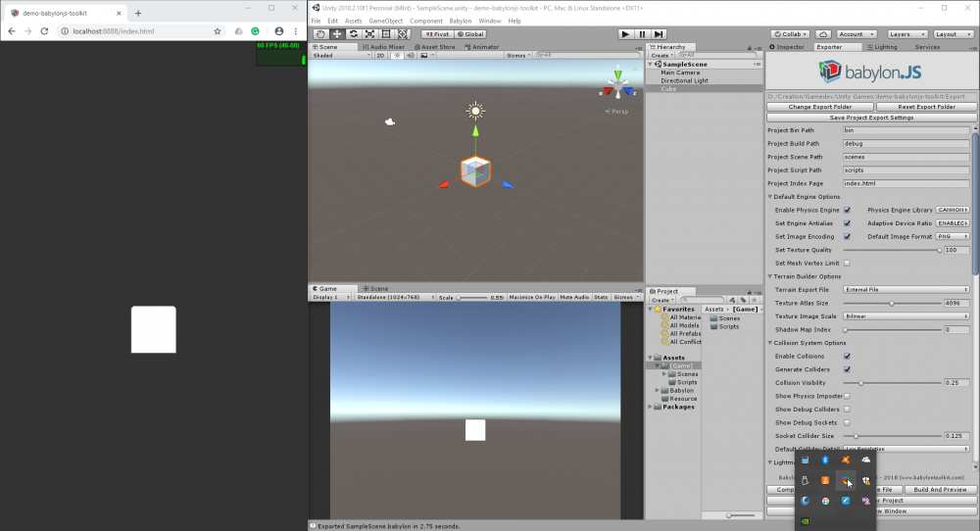Open Default Image Format PNG dropdown
The width and height of the screenshot is (980, 531).
click(953, 237)
